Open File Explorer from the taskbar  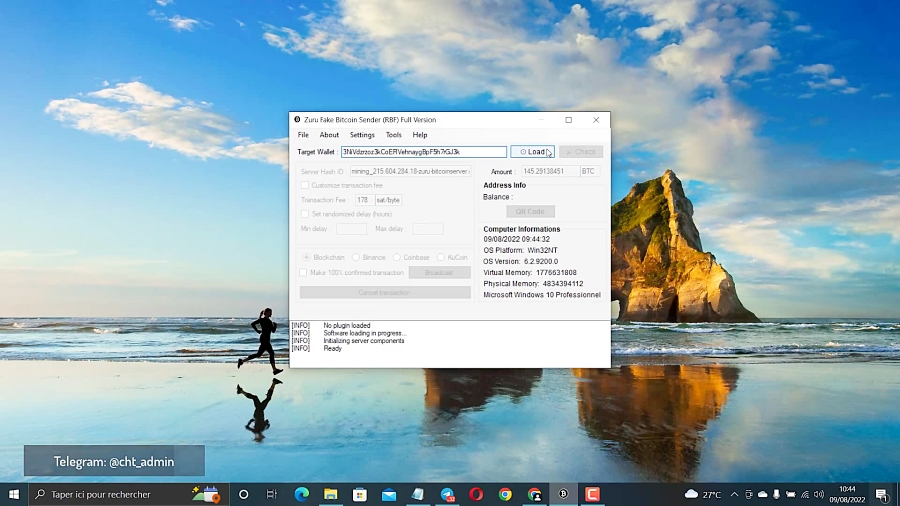click(x=330, y=494)
